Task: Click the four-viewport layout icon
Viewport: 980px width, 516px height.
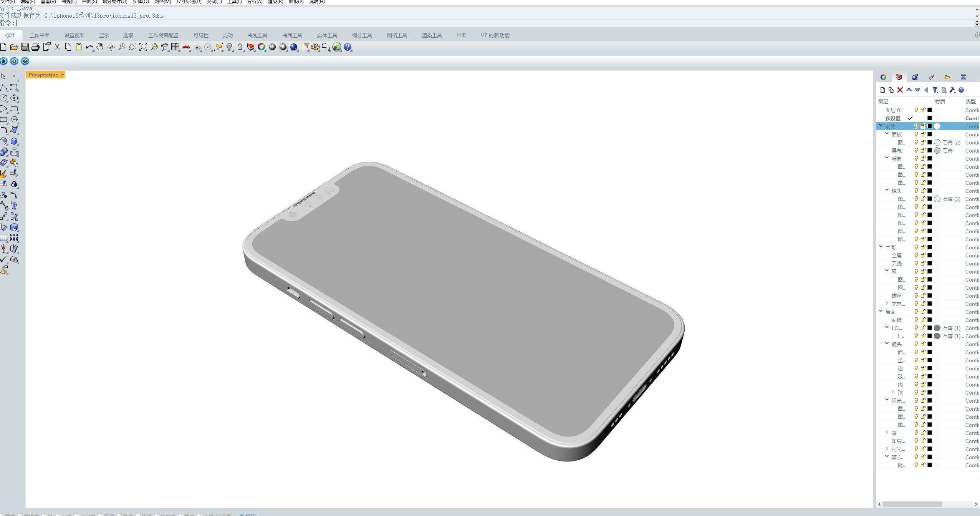Action: click(x=175, y=47)
